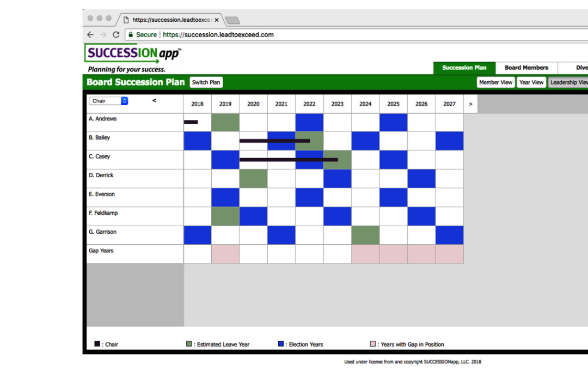
Task: Click the Chair legend swatch
Action: coord(97,343)
